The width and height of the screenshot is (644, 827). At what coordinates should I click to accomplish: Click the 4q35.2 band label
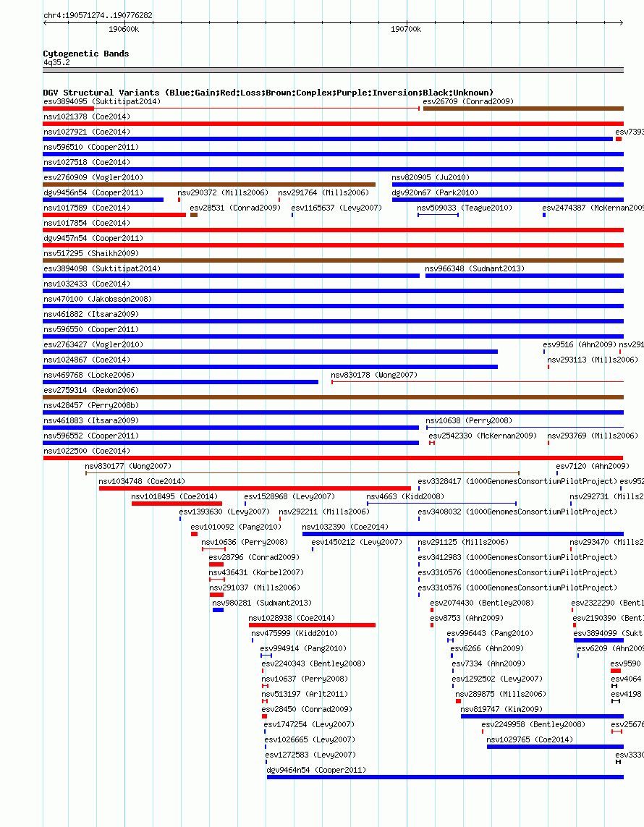point(56,63)
